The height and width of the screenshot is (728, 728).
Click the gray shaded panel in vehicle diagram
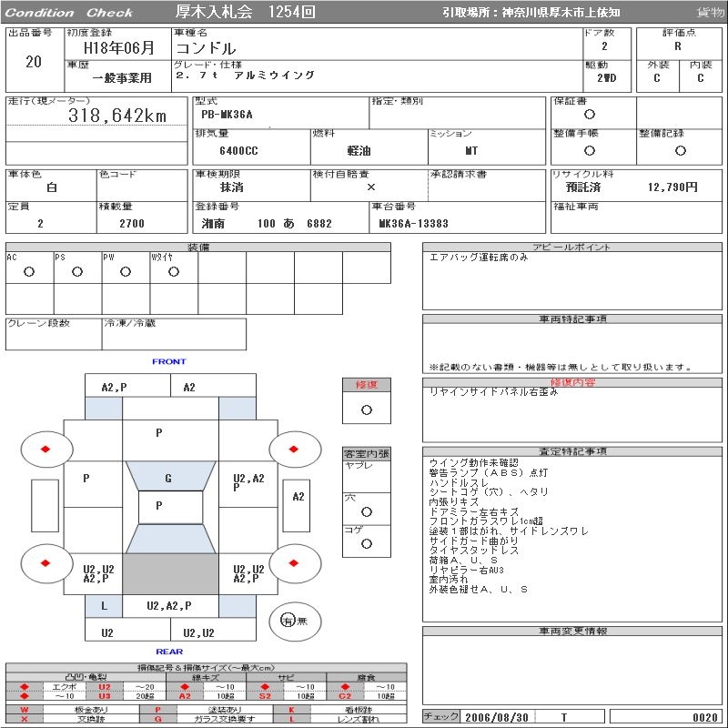pos(170,574)
